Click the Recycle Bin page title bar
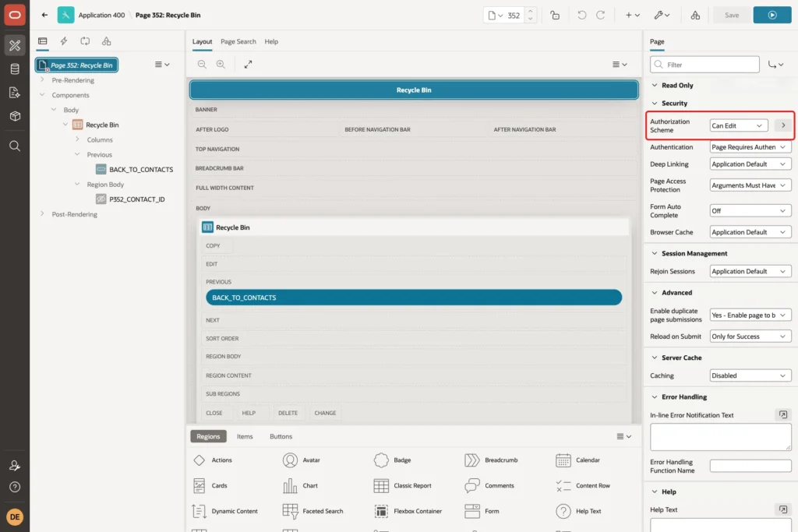 [414, 90]
